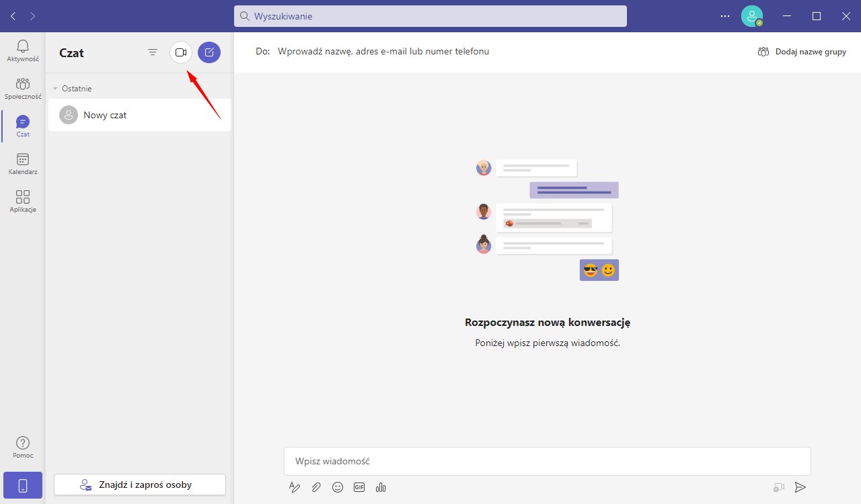The image size is (861, 504).
Task: Open the text formatting options icon
Action: point(295,487)
